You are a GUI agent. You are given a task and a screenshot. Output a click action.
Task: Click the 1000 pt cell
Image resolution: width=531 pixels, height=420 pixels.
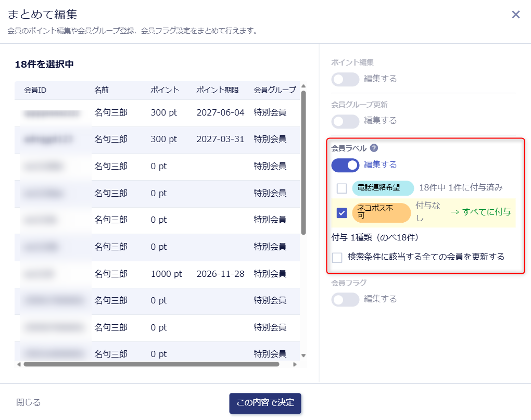(x=166, y=274)
